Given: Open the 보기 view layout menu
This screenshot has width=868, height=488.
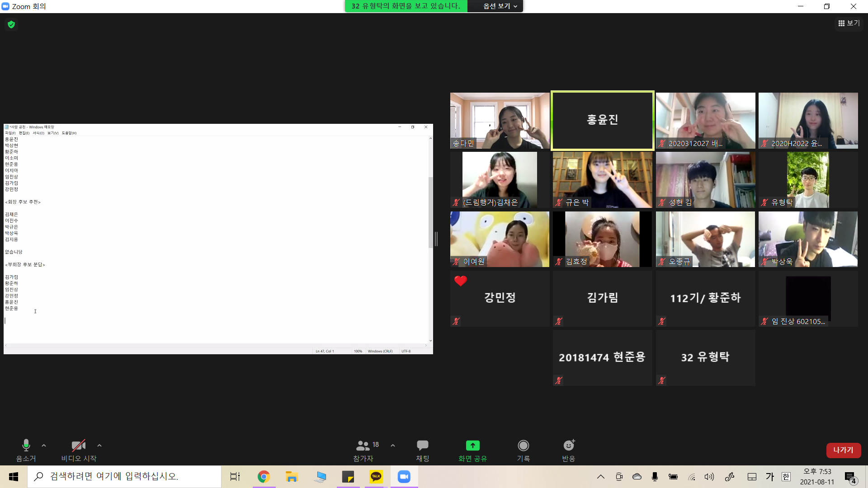Looking at the screenshot, I should (849, 23).
